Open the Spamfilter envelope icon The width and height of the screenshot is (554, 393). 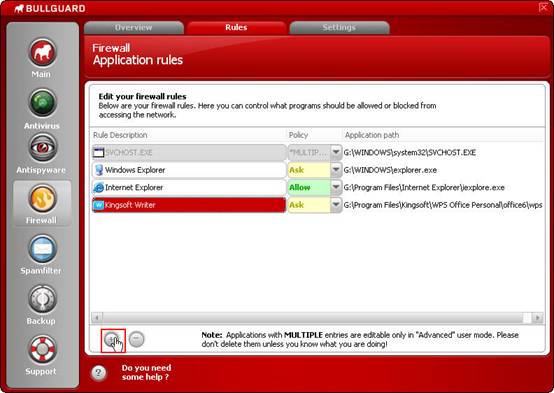[42, 249]
